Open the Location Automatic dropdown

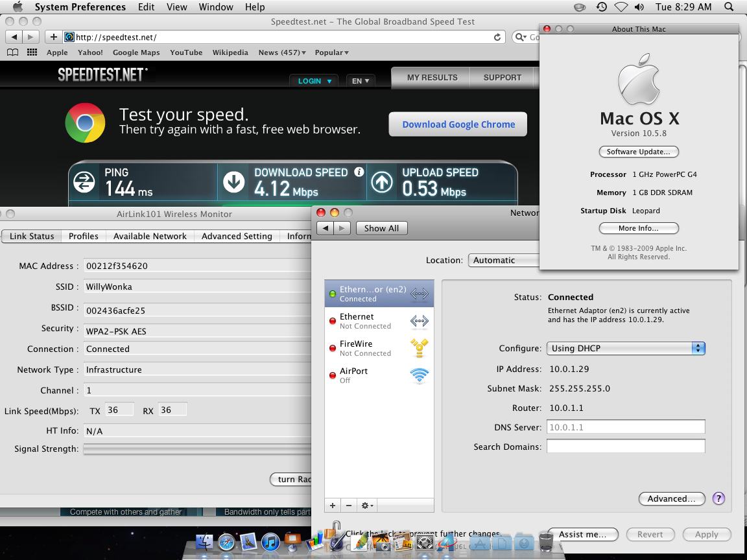504,260
